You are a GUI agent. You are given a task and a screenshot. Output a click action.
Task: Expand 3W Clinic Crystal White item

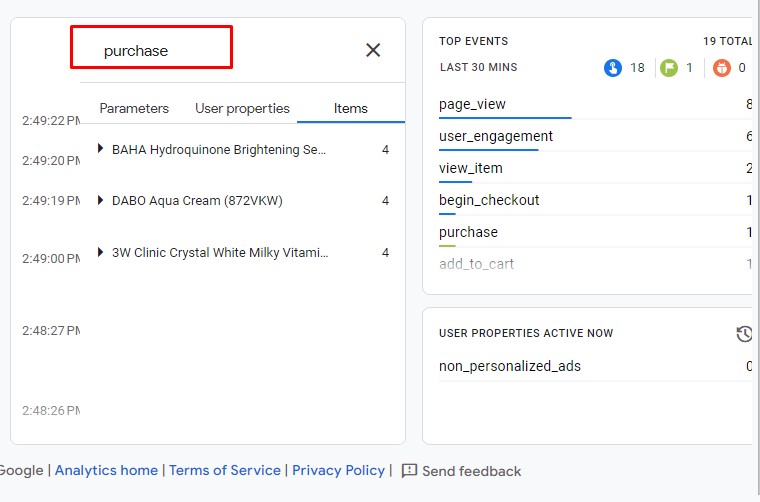click(x=100, y=252)
